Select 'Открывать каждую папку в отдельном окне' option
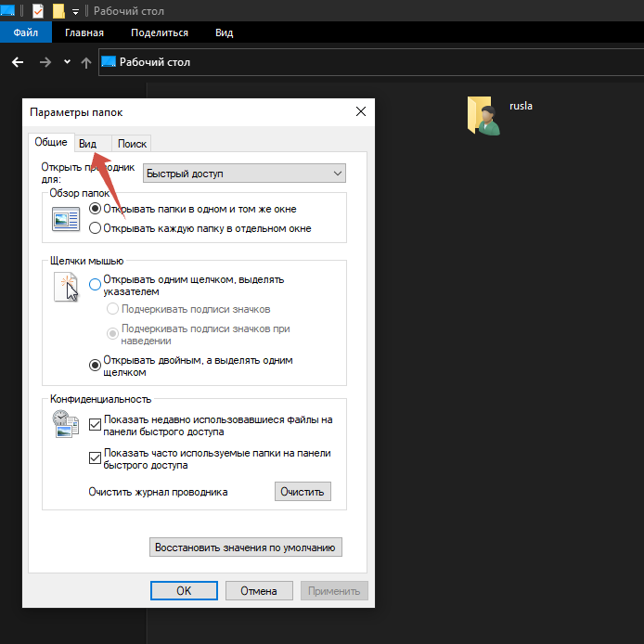The image size is (644, 644). pyautogui.click(x=95, y=228)
